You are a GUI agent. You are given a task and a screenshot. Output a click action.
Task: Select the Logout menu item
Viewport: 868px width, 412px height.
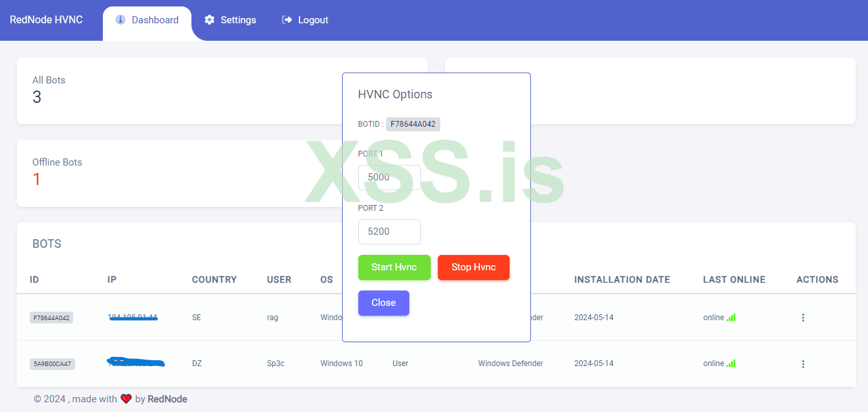tap(305, 19)
